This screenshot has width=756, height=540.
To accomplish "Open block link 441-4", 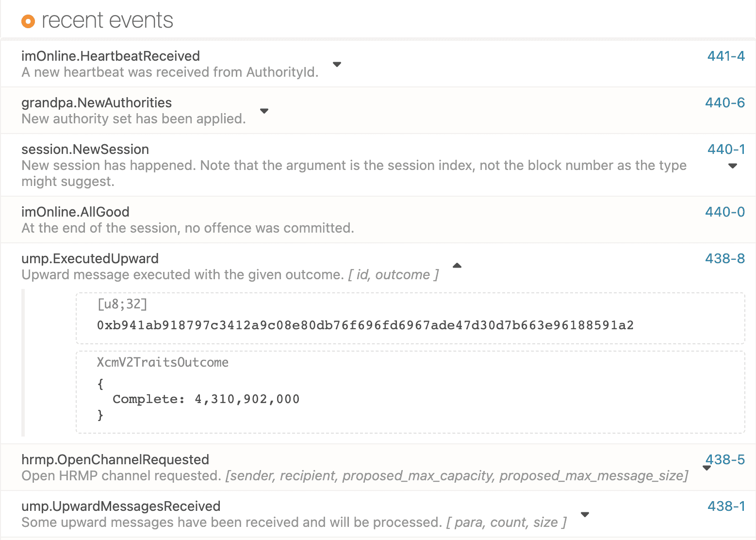I will [725, 56].
